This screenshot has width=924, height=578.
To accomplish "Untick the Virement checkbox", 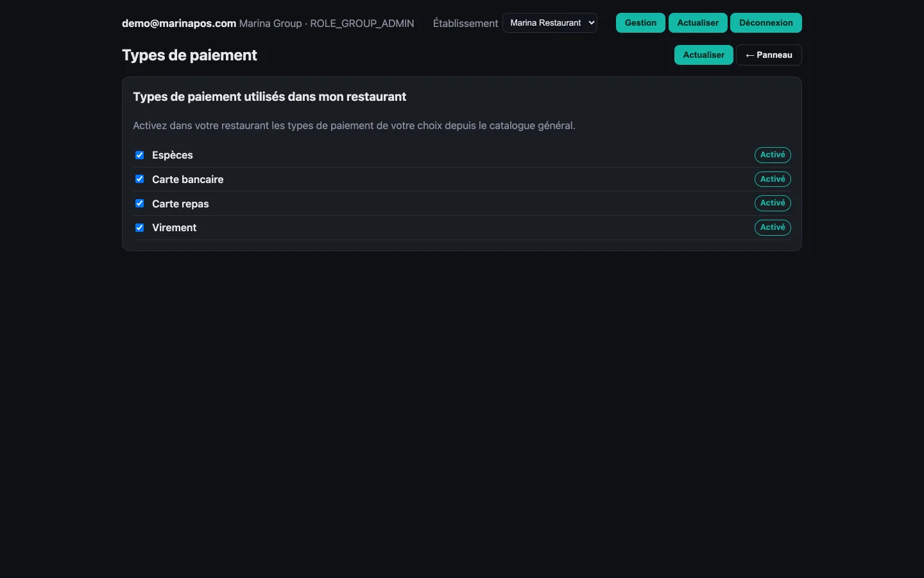I will tap(139, 228).
